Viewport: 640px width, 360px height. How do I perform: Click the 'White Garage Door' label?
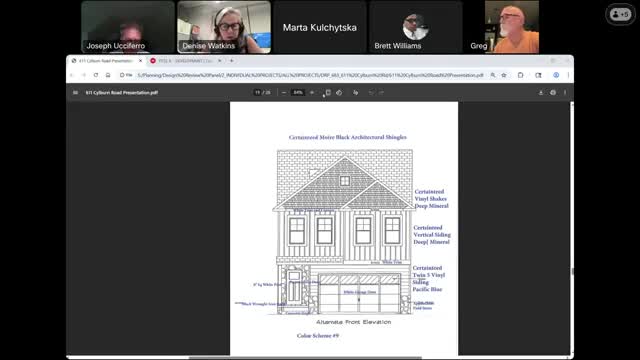click(x=360, y=292)
